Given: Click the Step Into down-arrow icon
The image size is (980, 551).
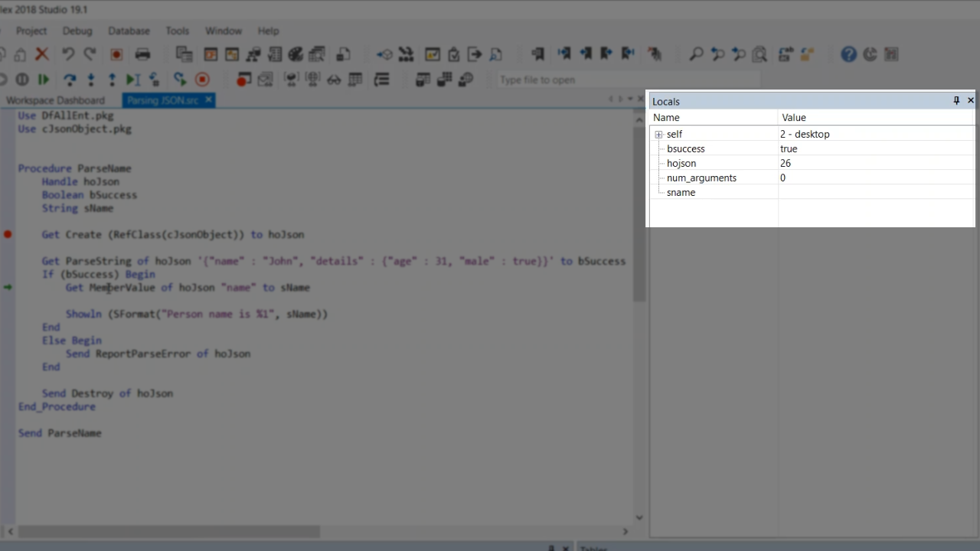Looking at the screenshot, I should click(91, 80).
